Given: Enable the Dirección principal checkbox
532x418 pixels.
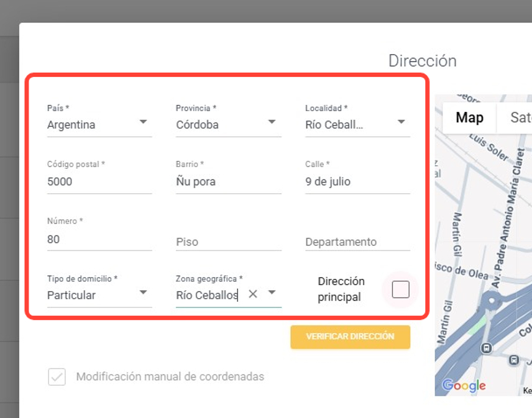Looking at the screenshot, I should click(401, 289).
